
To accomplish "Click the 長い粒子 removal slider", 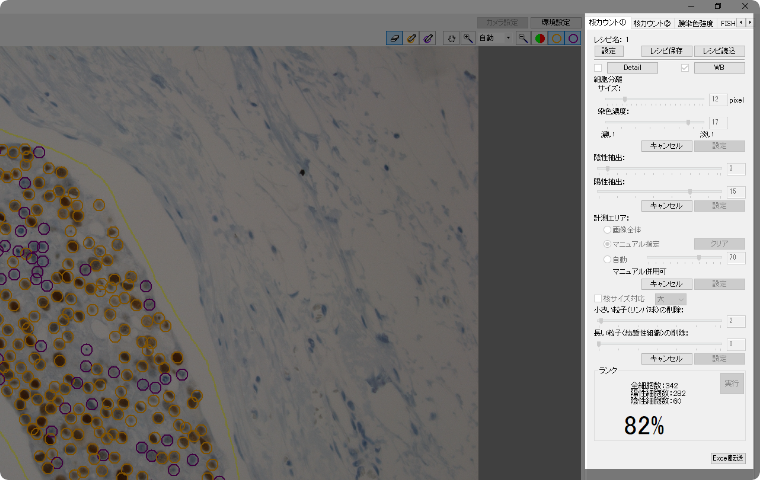I will 659,344.
